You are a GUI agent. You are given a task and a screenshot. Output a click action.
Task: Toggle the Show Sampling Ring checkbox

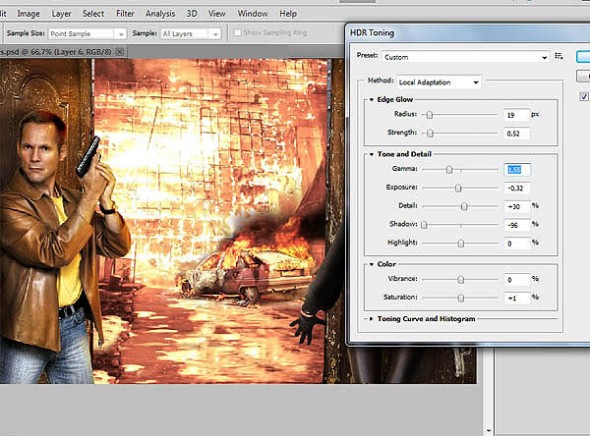[x=237, y=33]
